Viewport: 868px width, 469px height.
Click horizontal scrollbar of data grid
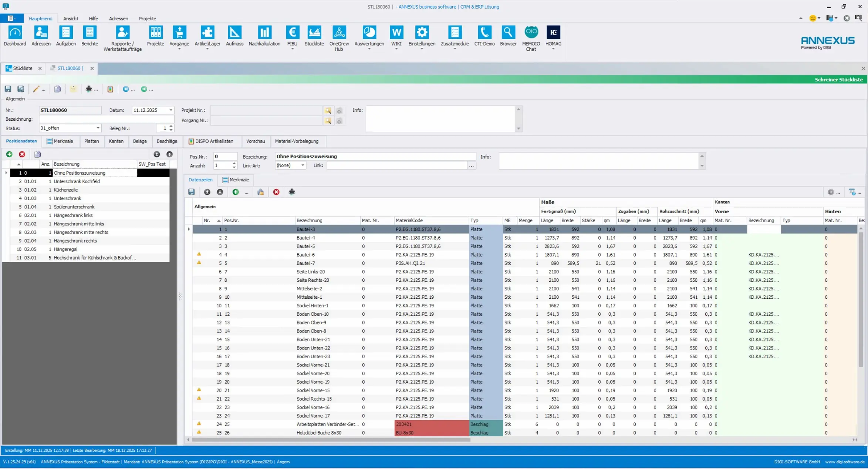[x=331, y=440]
